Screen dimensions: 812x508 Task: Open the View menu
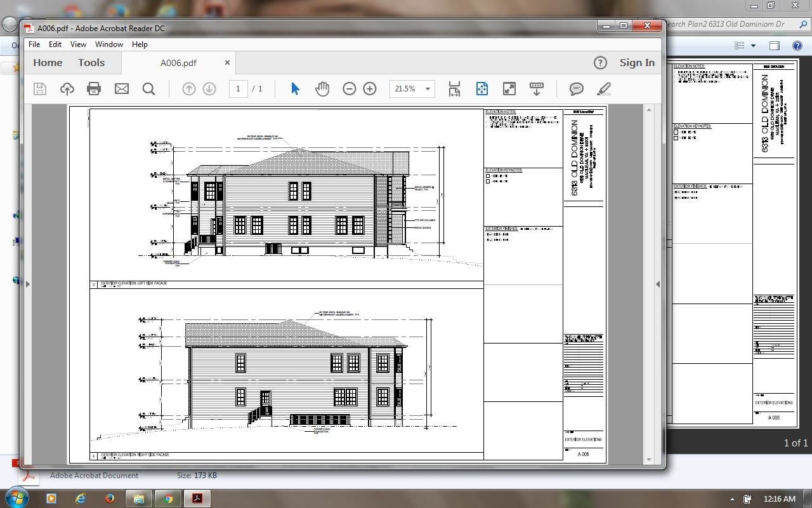78,44
